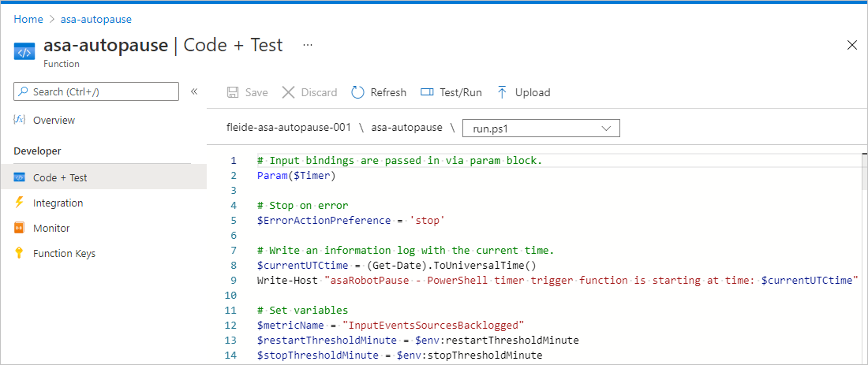Collapse the sidebar with double chevron

[x=194, y=91]
